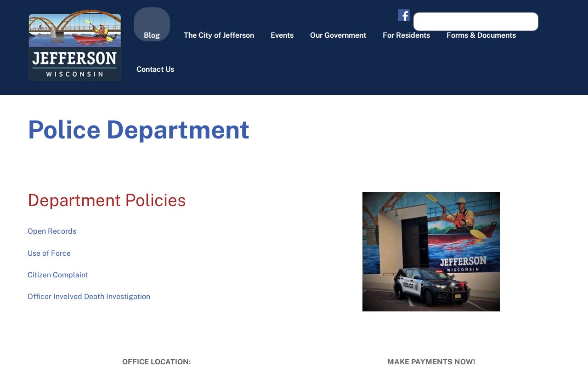Open The City of Jefferson menu

point(219,35)
